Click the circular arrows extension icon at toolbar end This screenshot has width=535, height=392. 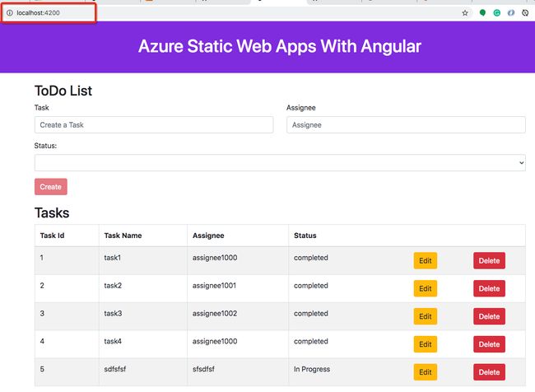point(525,13)
